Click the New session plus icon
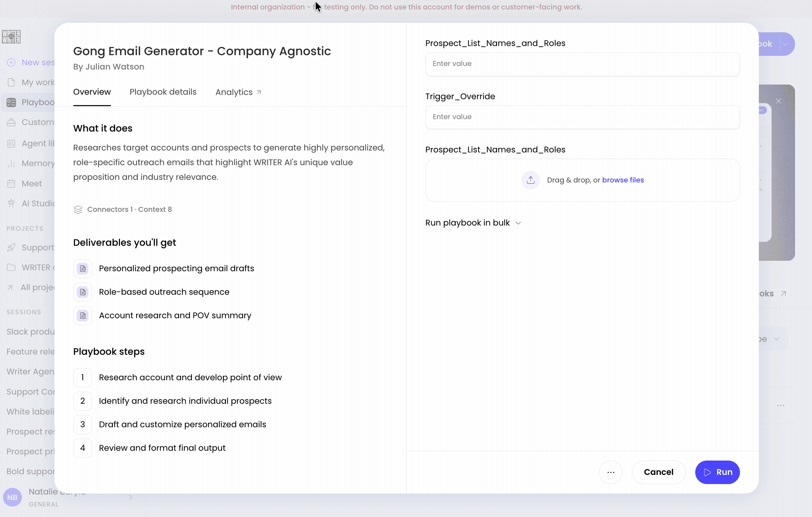Screen dimensions: 812x517 [x=11, y=62]
